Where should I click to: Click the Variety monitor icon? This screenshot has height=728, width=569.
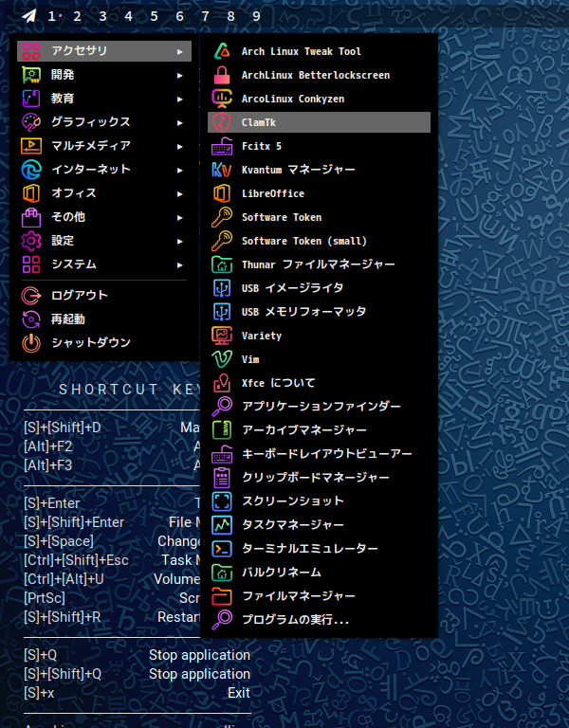pyautogui.click(x=222, y=336)
